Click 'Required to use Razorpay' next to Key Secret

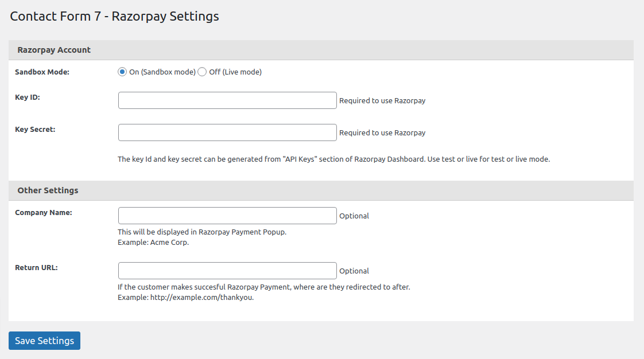(x=382, y=132)
